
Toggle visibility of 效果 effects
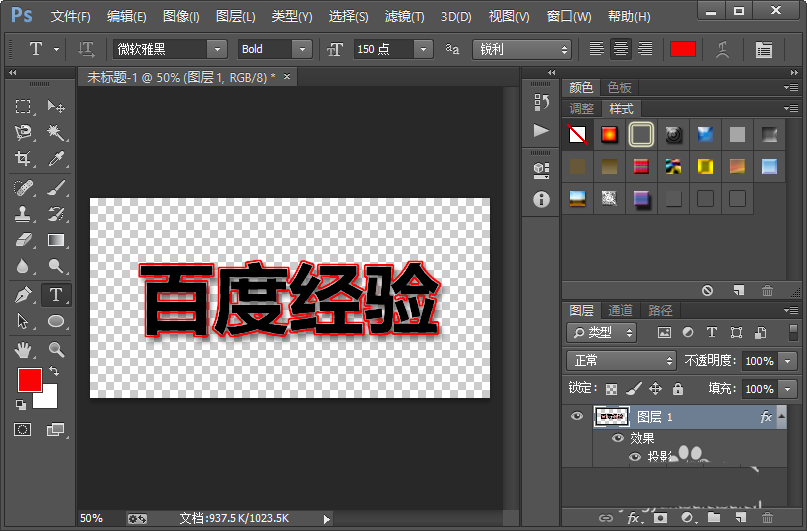pos(617,438)
